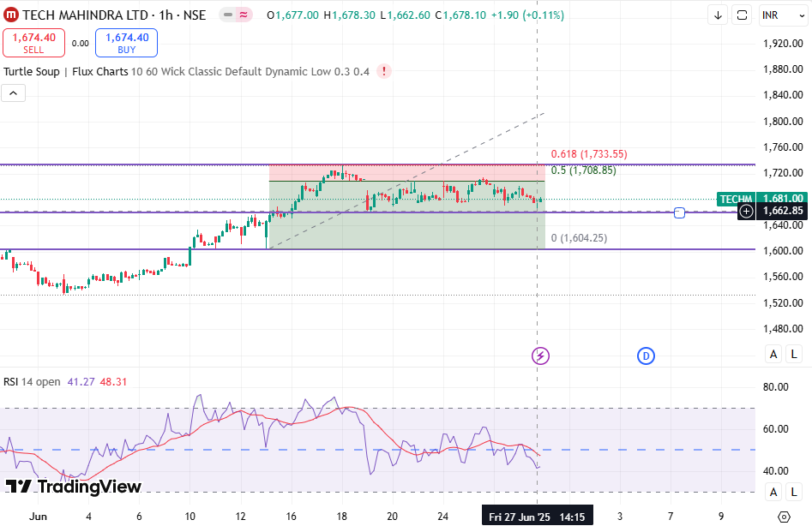812x526 pixels.
Task: Click the pink approximate-data indicator icon
Action: point(244,15)
